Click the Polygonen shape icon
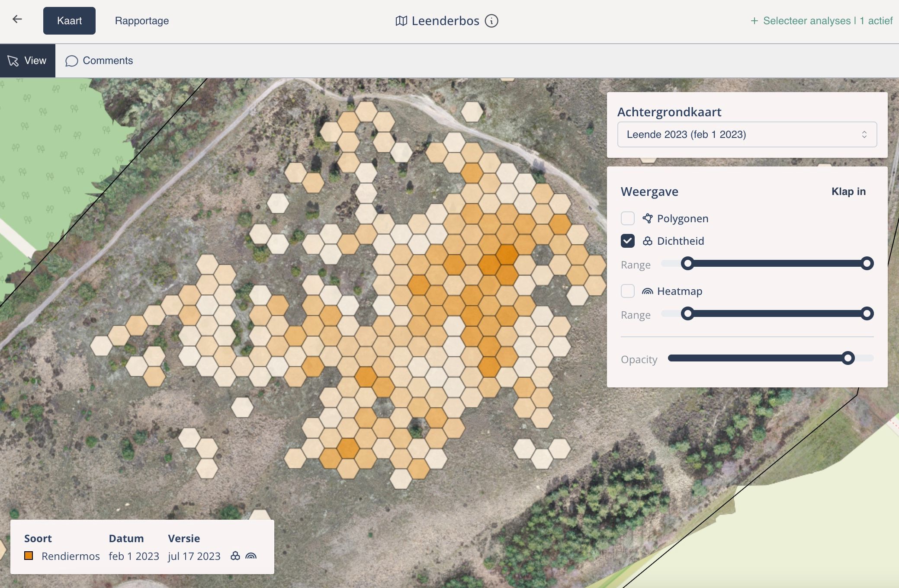899x588 pixels. pyautogui.click(x=648, y=218)
